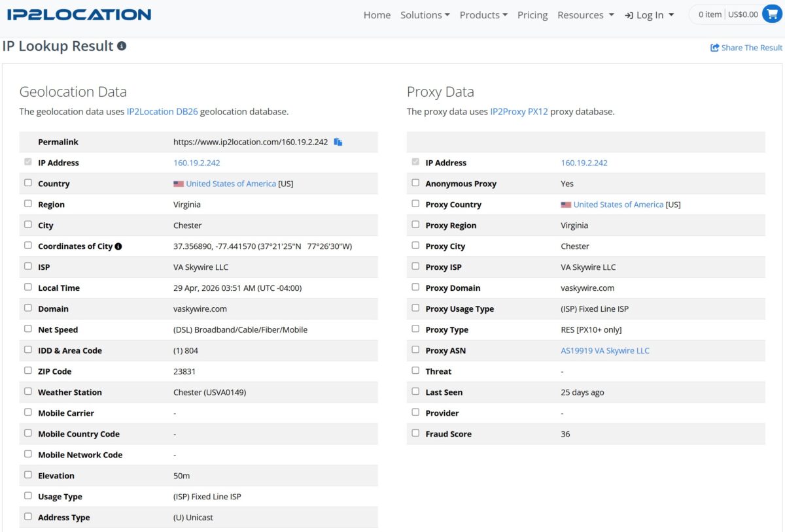Click the US flag in Proxy Country row

click(566, 205)
